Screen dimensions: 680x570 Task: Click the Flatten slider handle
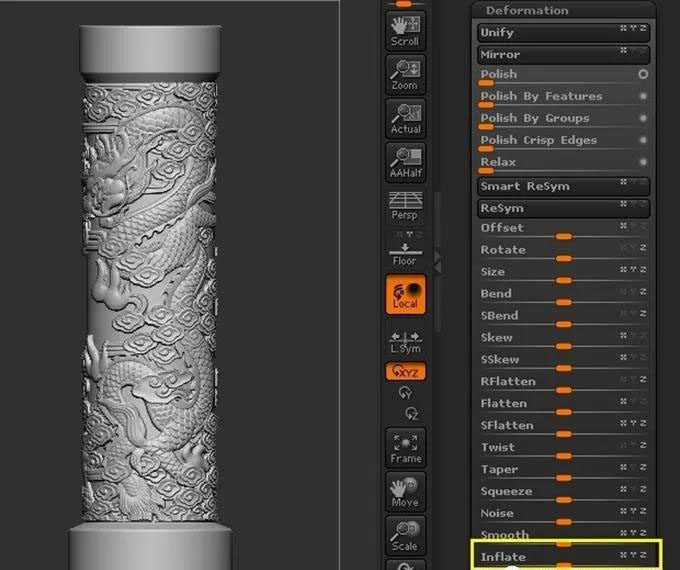(564, 412)
